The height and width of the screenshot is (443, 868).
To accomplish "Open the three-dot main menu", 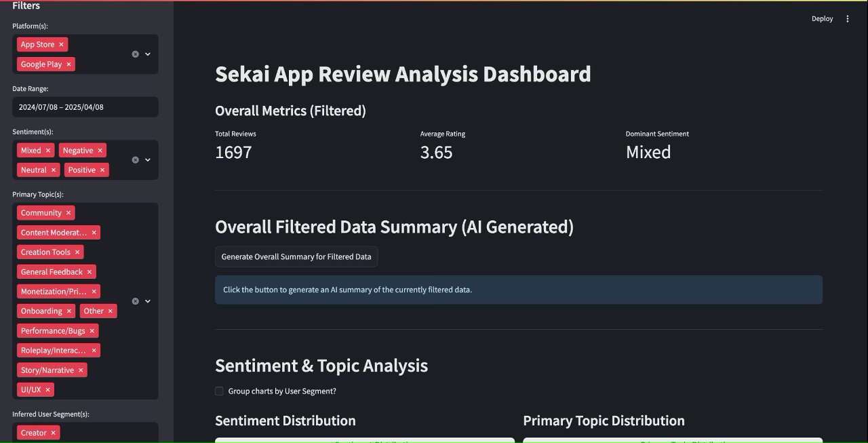I will 847,19.
